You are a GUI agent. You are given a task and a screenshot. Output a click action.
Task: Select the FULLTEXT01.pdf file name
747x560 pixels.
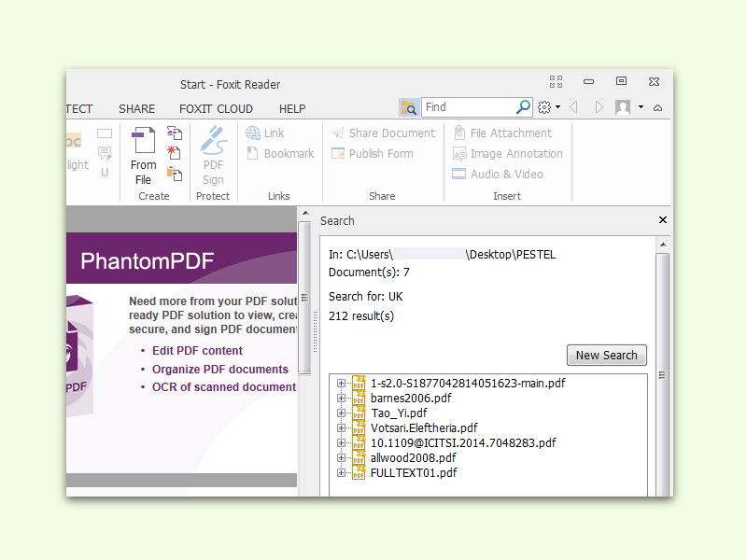pyautogui.click(x=414, y=473)
